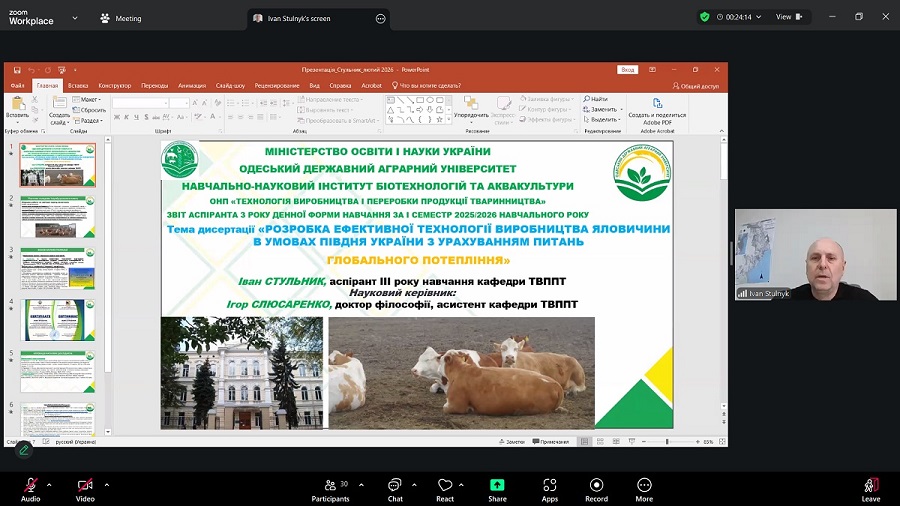The height and width of the screenshot is (506, 900).
Task: Switch to the Meeting tab
Action: click(x=121, y=18)
